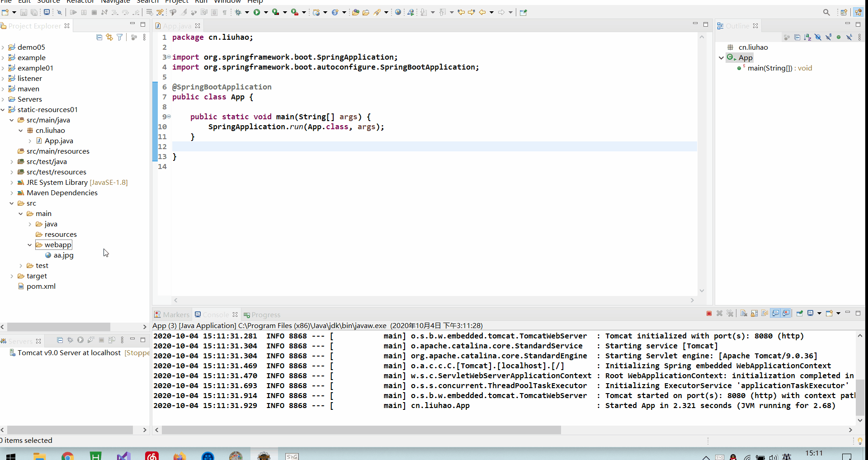Click Console horizontal scrollbar thumb

click(361, 430)
